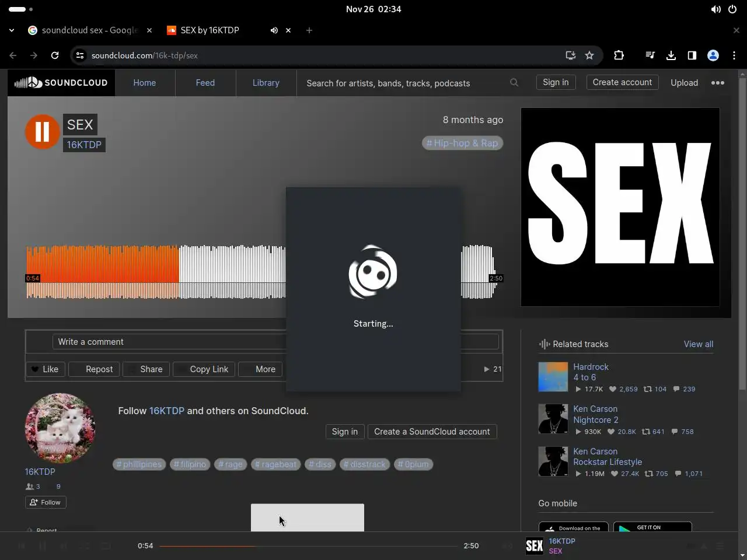Open the 16KTDP kitten avatar

coord(60,428)
